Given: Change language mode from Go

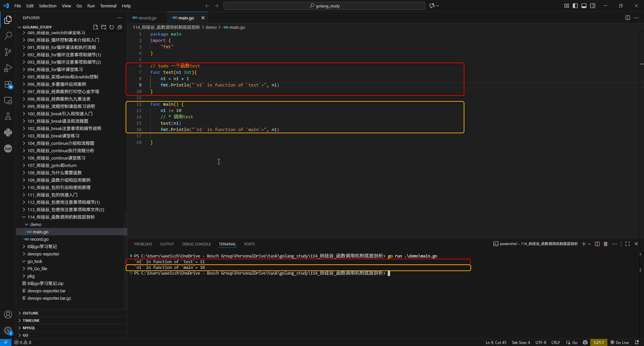Looking at the screenshot, I should point(575,342).
